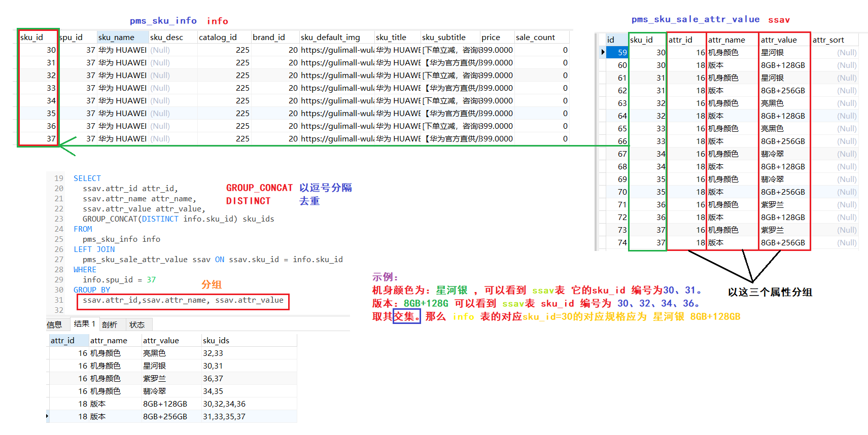
Task: Click the GROUP BY keyword on line 30
Action: pyautogui.click(x=92, y=290)
